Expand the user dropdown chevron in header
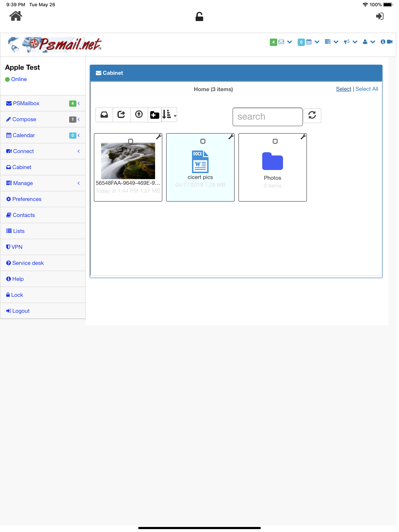Viewport: 399px width, 532px height. 373,42
